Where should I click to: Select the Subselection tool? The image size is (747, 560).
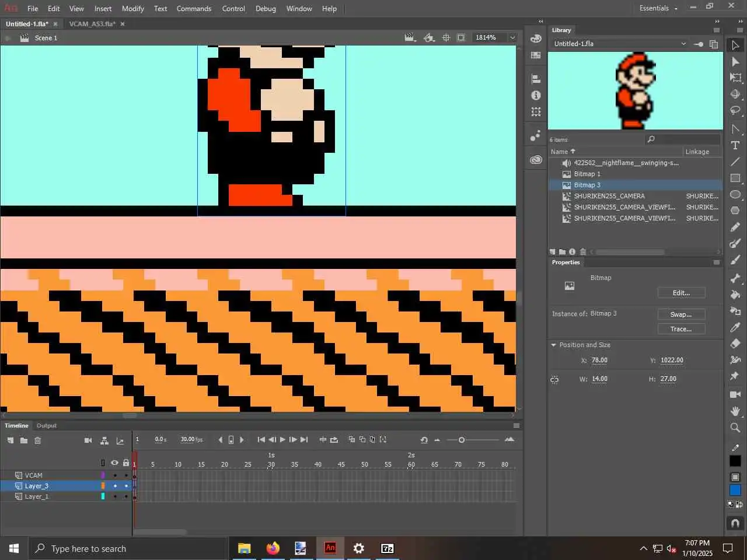point(735,61)
